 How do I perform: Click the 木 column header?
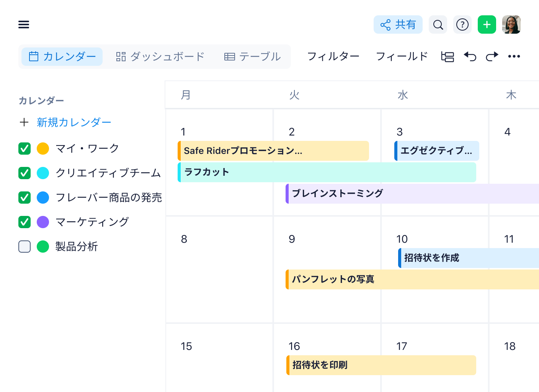pos(511,95)
